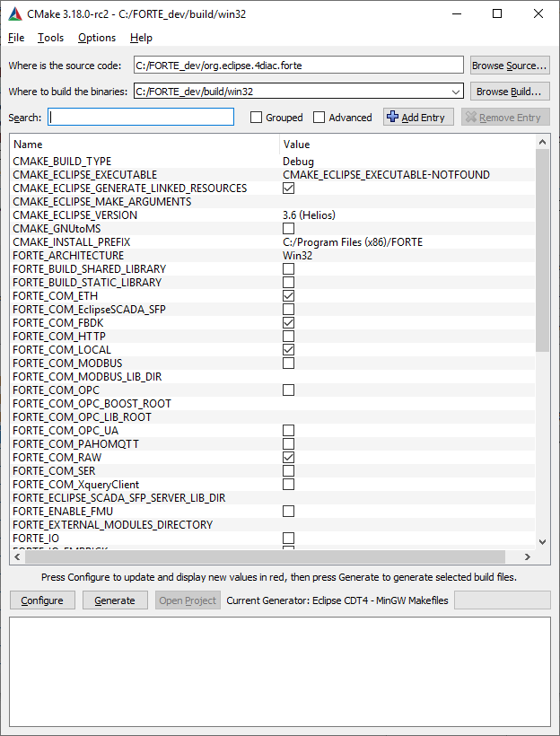Open the build binaries path dropdown
The height and width of the screenshot is (736, 560).
pyautogui.click(x=455, y=92)
